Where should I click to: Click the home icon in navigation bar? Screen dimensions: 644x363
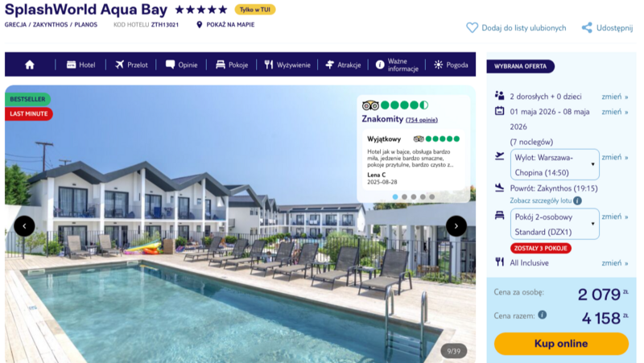(30, 64)
